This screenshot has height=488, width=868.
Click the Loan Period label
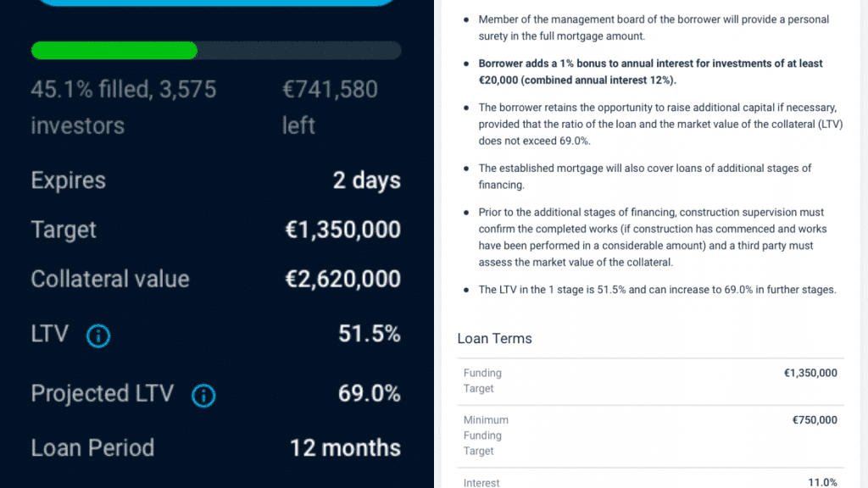tap(92, 448)
